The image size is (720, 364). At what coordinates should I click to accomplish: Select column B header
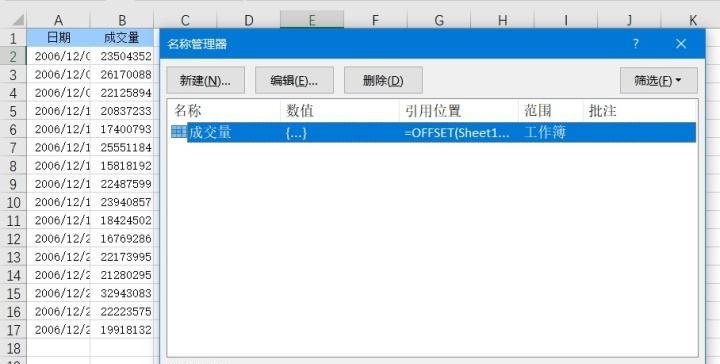tap(122, 20)
